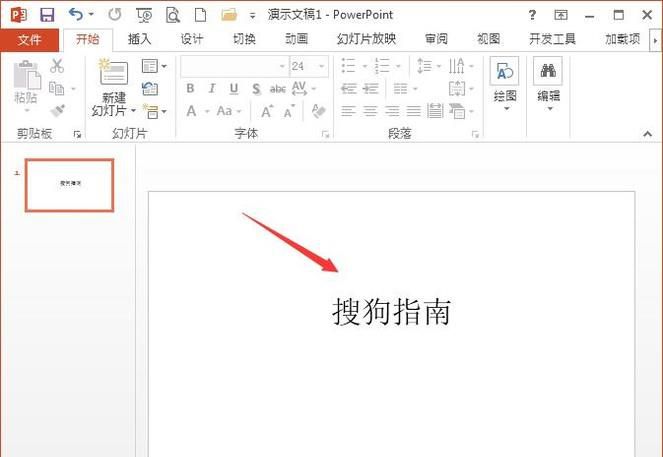Activate the Format Painter brush

[x=58, y=111]
